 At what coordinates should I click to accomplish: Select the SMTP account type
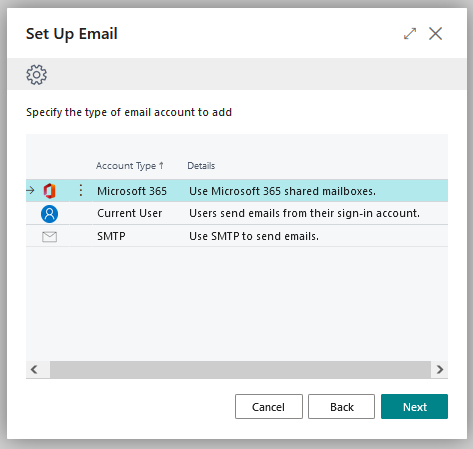coord(111,236)
